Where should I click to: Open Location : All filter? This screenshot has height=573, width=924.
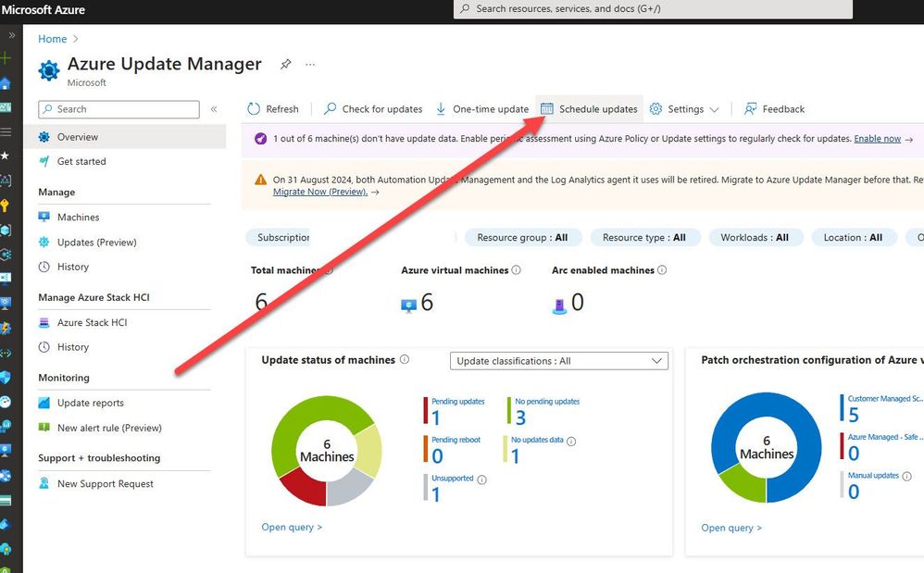(854, 237)
